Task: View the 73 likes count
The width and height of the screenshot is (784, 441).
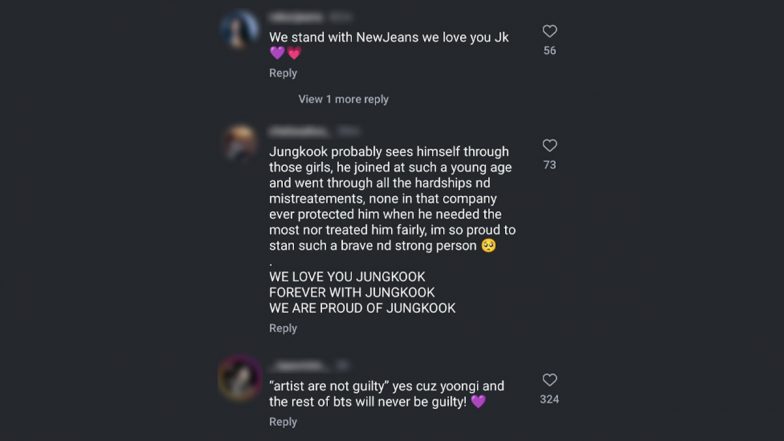Action: tap(550, 165)
